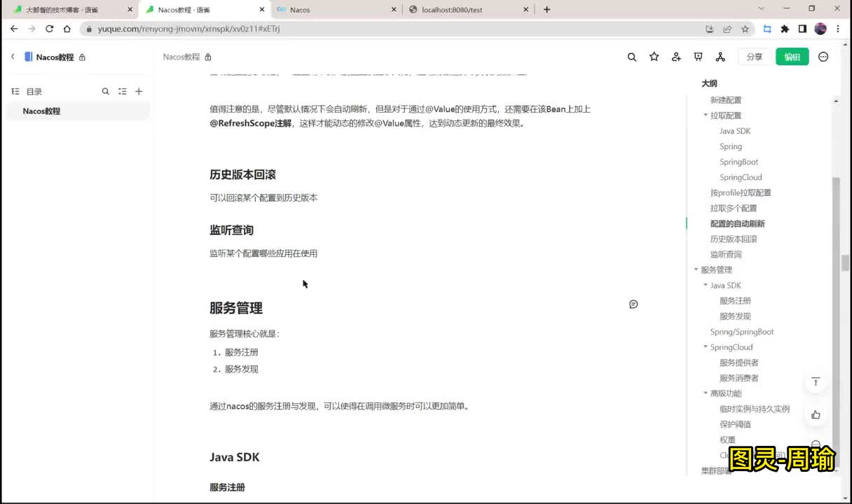Jump to 按profile拉取配置 in the outline

click(741, 192)
